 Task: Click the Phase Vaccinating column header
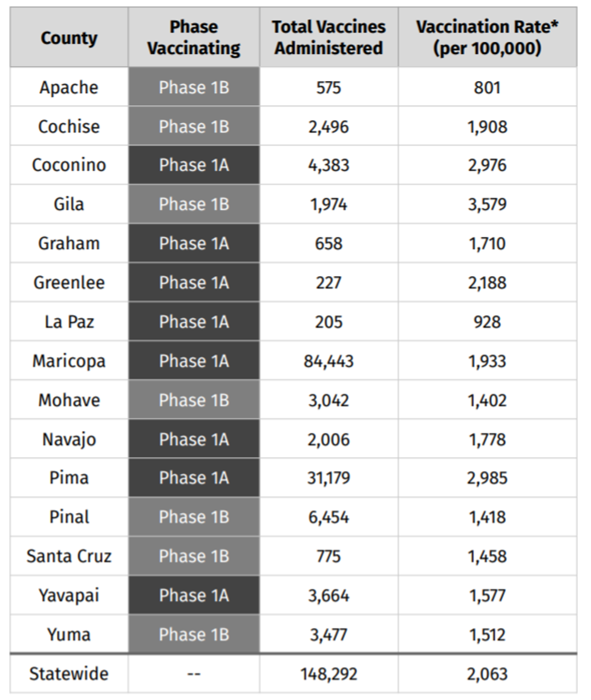click(194, 38)
